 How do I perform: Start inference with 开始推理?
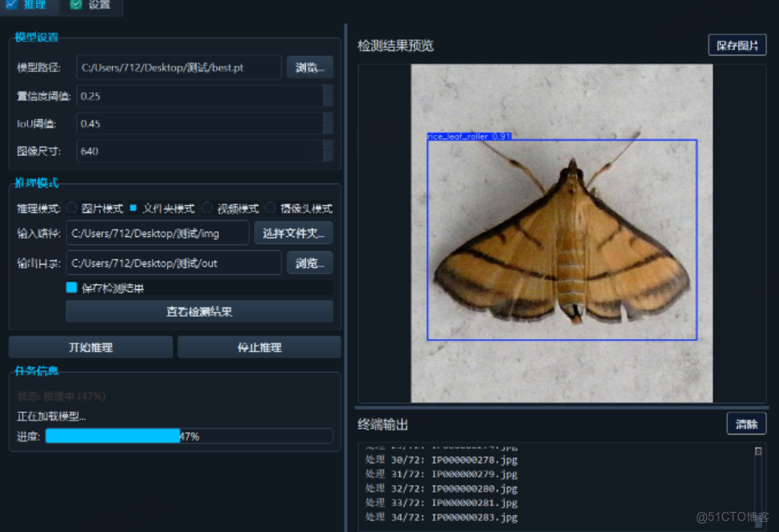pyautogui.click(x=91, y=348)
